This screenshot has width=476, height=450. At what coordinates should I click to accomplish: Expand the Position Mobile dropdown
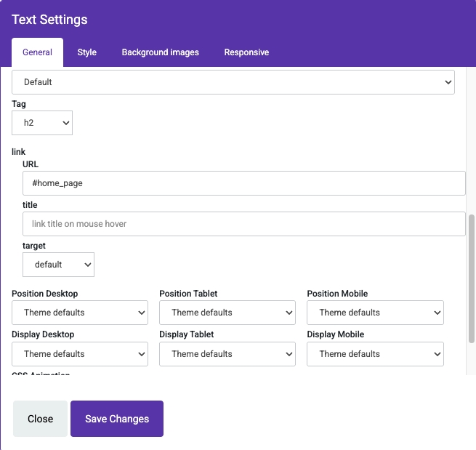pyautogui.click(x=375, y=313)
